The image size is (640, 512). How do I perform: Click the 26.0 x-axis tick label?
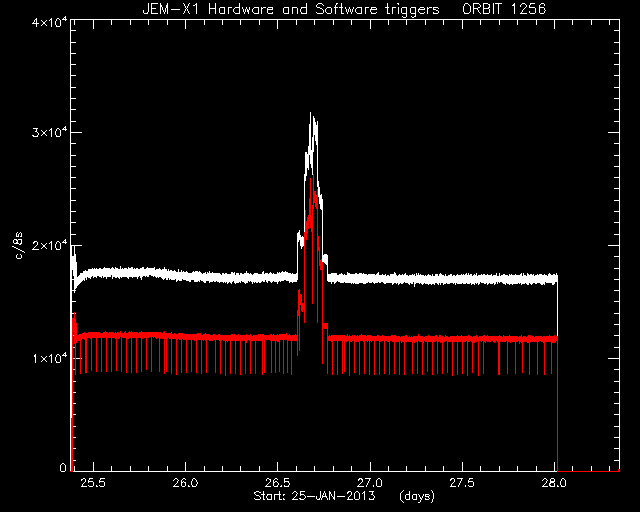coord(185,483)
